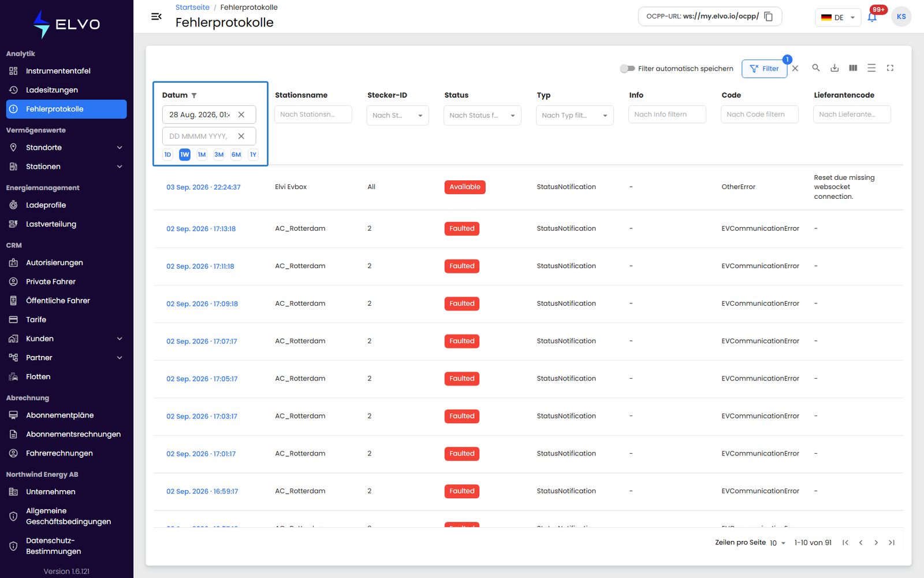Image resolution: width=924 pixels, height=578 pixels.
Task: Open Ladesitzungen in the sidebar
Action: (66, 90)
